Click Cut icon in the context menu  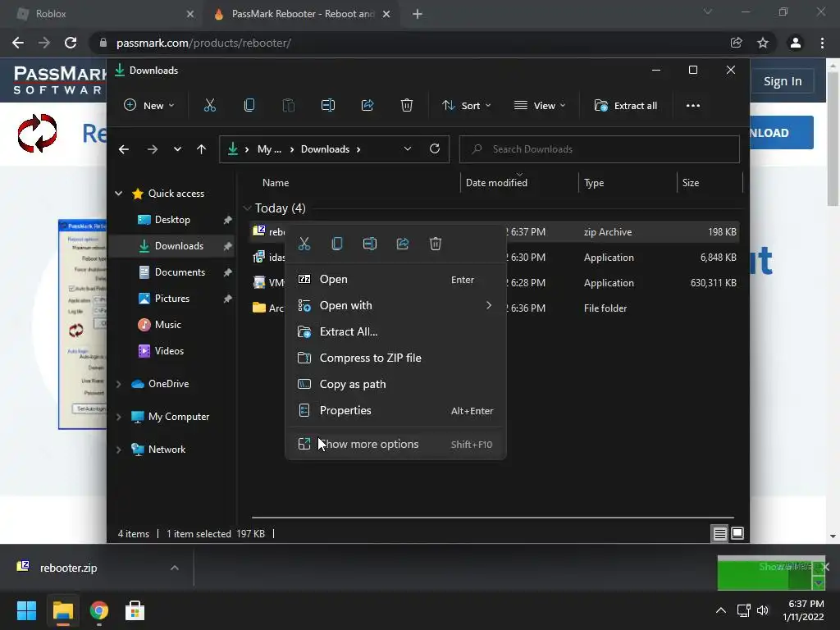coord(304,244)
